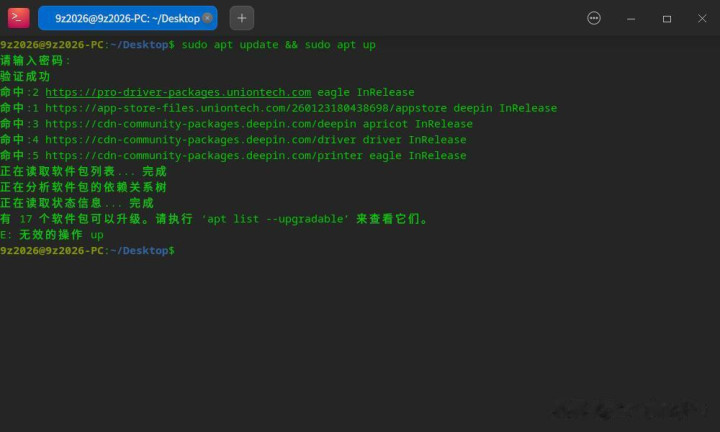Click the command 'sudo apt update && sudo apt up'
Screen dimensions: 720x432
[x=279, y=45]
